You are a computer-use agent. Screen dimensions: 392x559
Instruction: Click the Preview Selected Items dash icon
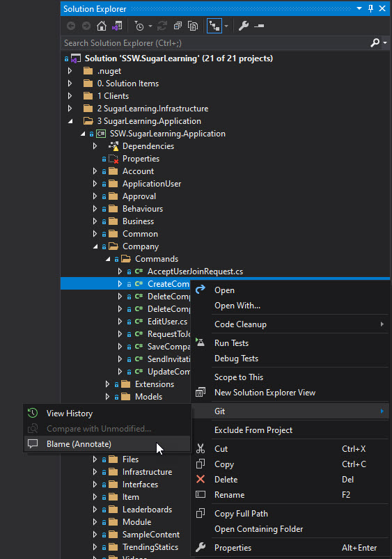[259, 26]
